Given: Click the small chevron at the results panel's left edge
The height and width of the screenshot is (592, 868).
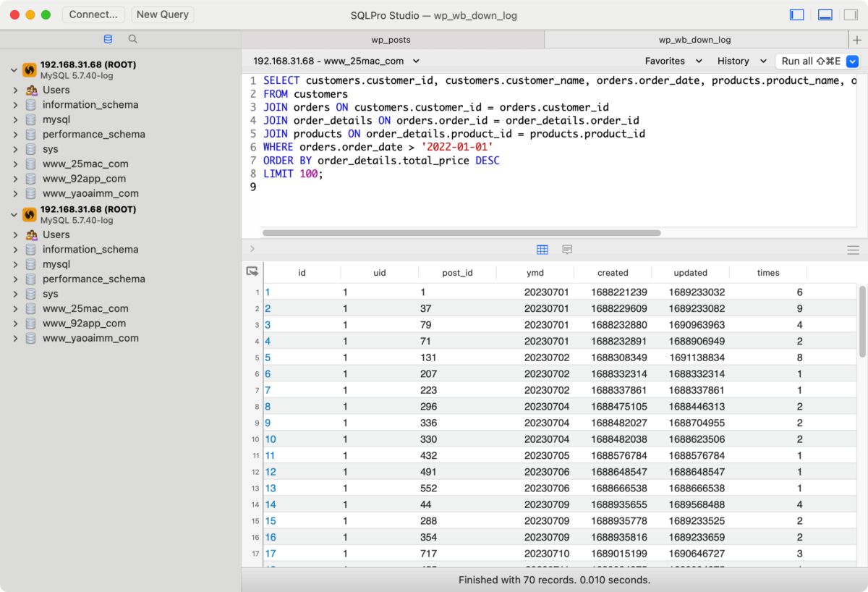Looking at the screenshot, I should pos(252,249).
